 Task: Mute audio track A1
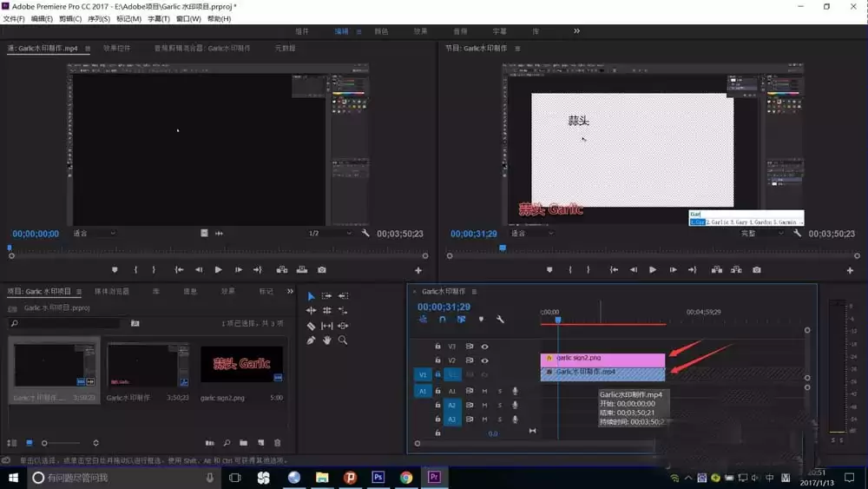coord(485,391)
